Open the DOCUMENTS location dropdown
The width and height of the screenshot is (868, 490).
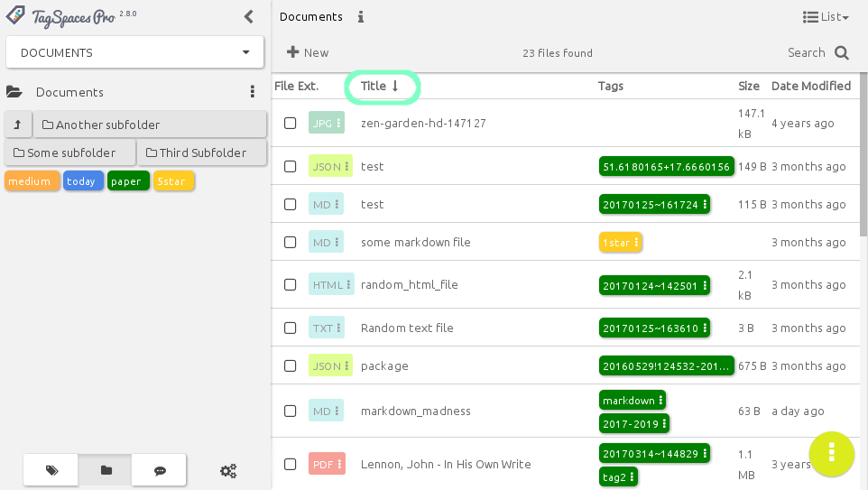point(134,52)
